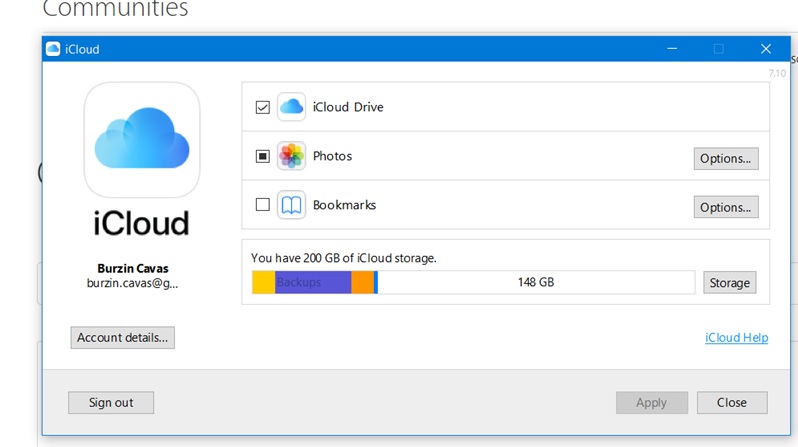The width and height of the screenshot is (798, 447).
Task: Click the Photos flower icon
Action: click(x=291, y=156)
